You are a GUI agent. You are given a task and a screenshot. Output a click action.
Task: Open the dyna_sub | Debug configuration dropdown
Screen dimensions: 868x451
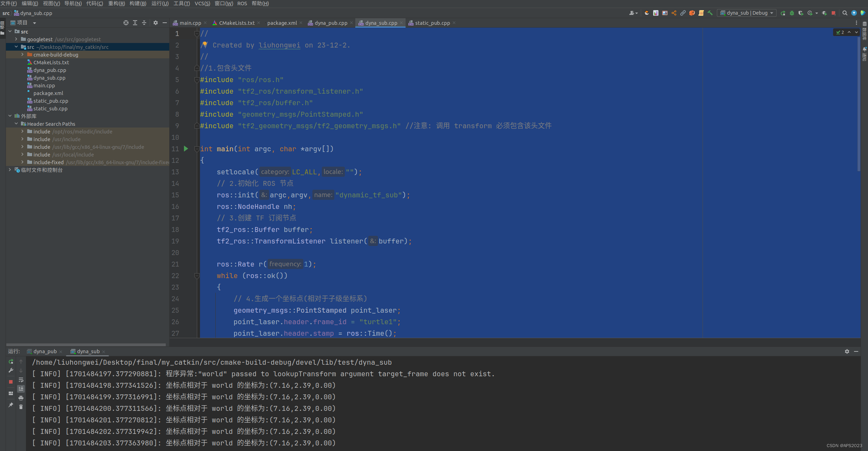747,13
